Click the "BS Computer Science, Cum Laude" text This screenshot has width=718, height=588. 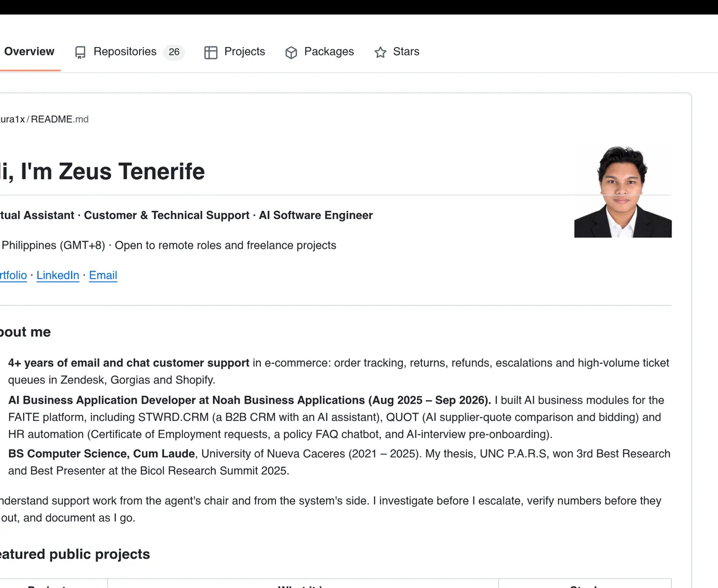[102, 454]
